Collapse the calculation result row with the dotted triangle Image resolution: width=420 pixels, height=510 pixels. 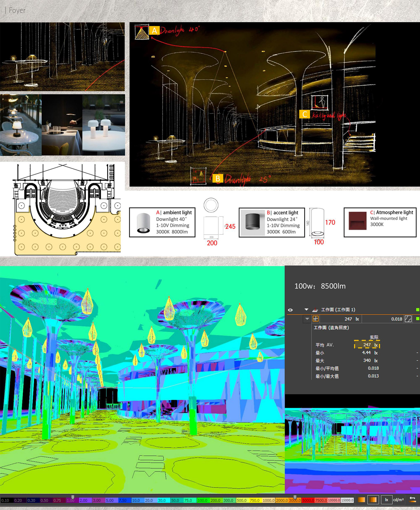point(307,319)
